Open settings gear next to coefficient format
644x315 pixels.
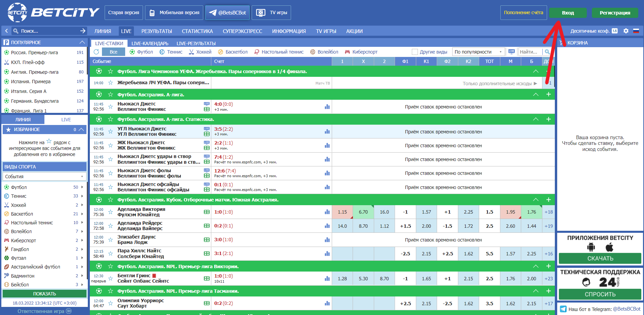[x=626, y=31]
